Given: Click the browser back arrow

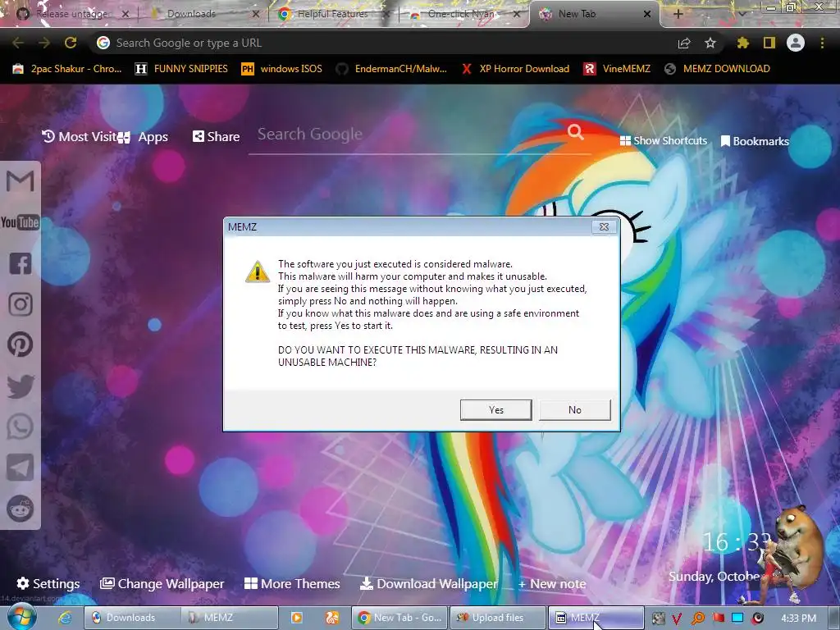Looking at the screenshot, I should click(18, 43).
